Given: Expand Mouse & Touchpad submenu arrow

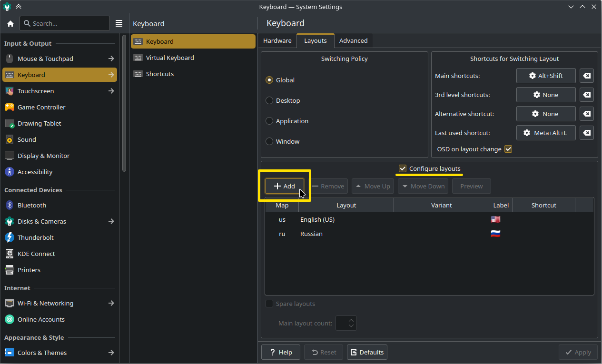Looking at the screenshot, I should [x=111, y=59].
